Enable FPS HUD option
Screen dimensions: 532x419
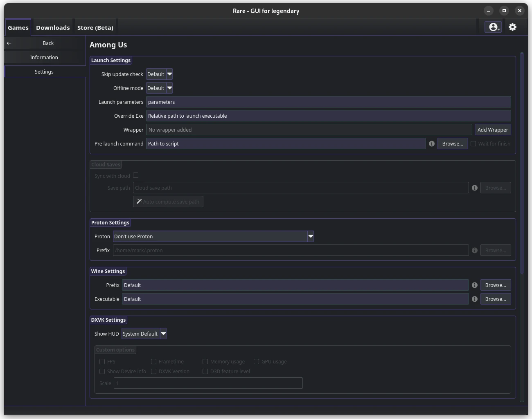[102, 361]
